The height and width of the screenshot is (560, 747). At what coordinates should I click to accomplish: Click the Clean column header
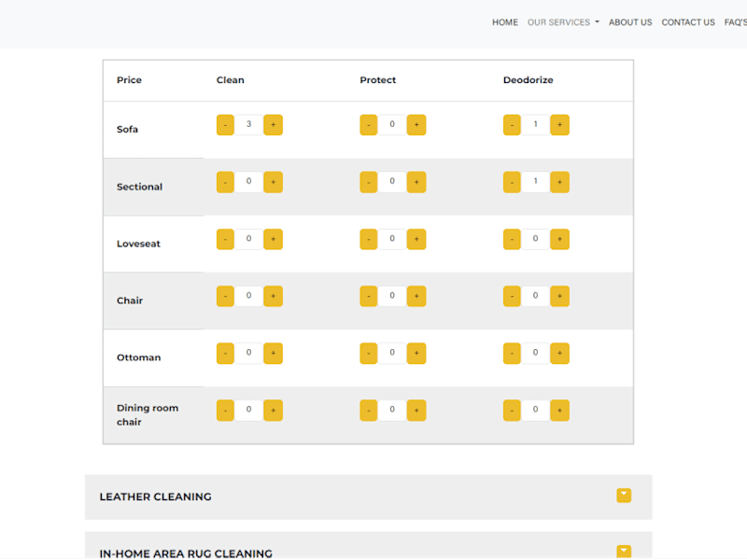(x=230, y=80)
